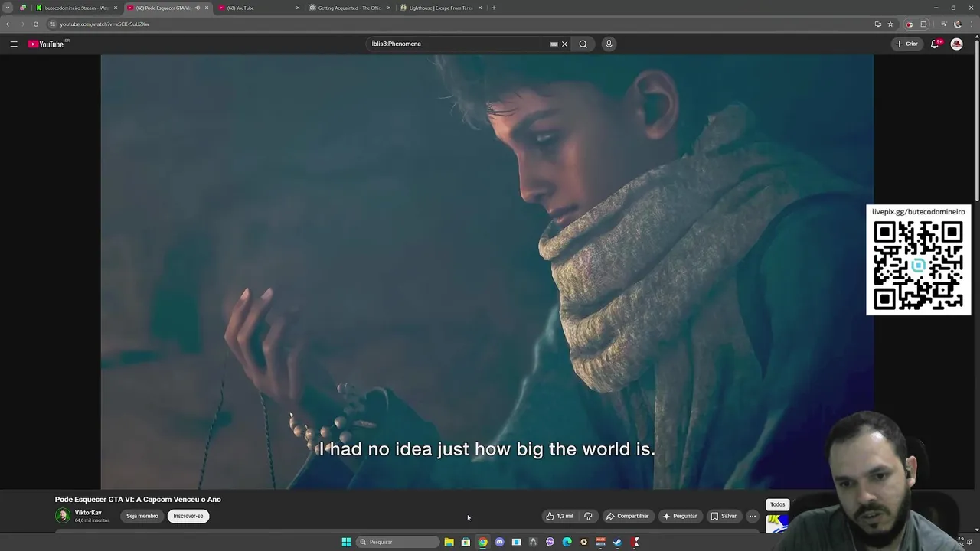Open site info icon in address bar
The image size is (980, 551).
click(52, 24)
